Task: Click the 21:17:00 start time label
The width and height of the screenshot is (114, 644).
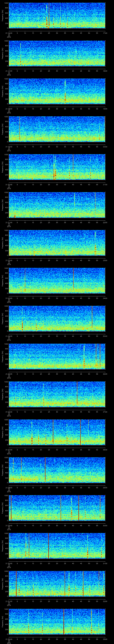Action: (x=9, y=71)
